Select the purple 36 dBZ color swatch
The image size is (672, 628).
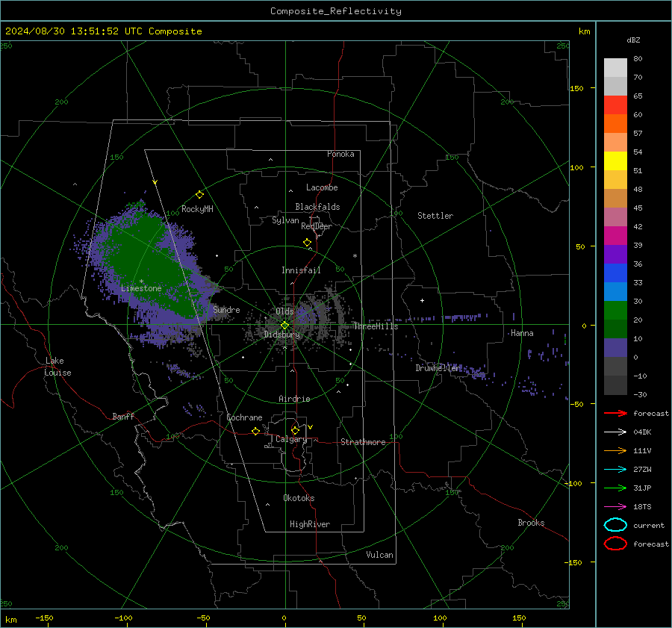click(x=615, y=254)
